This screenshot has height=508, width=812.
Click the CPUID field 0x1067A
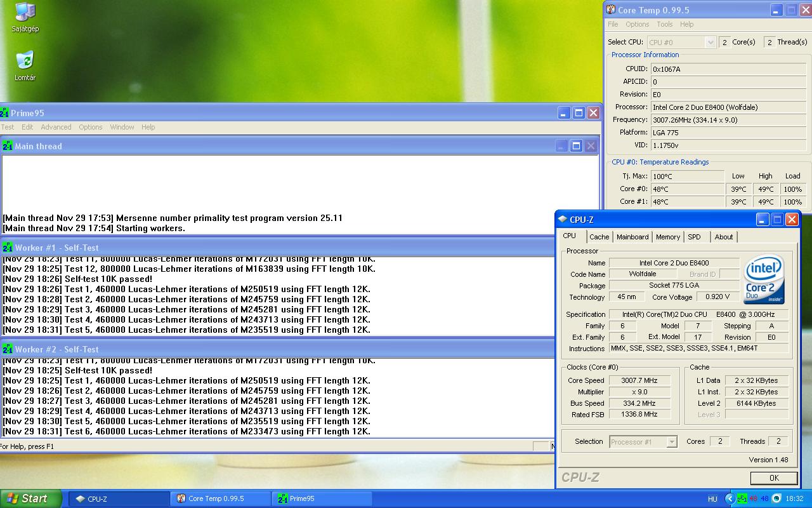click(x=730, y=69)
